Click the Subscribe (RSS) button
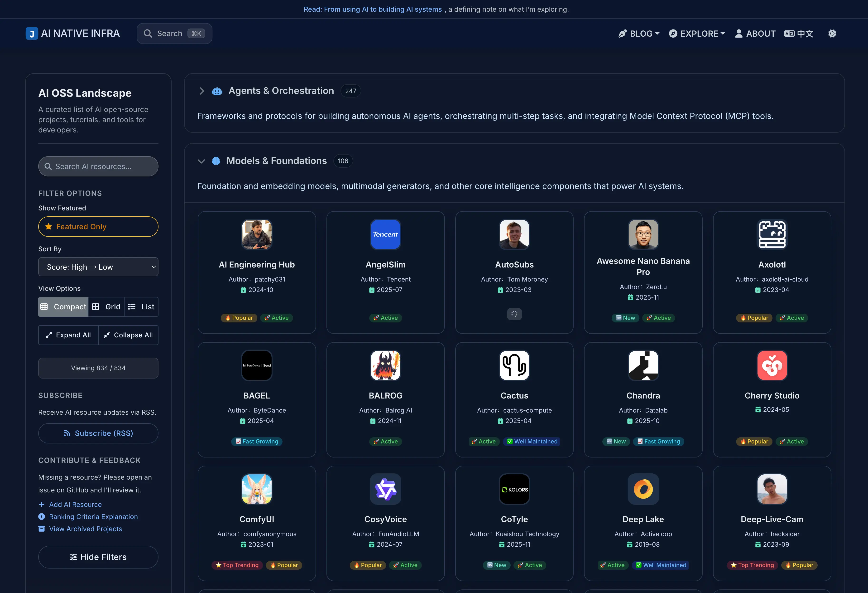868x593 pixels. pos(98,433)
